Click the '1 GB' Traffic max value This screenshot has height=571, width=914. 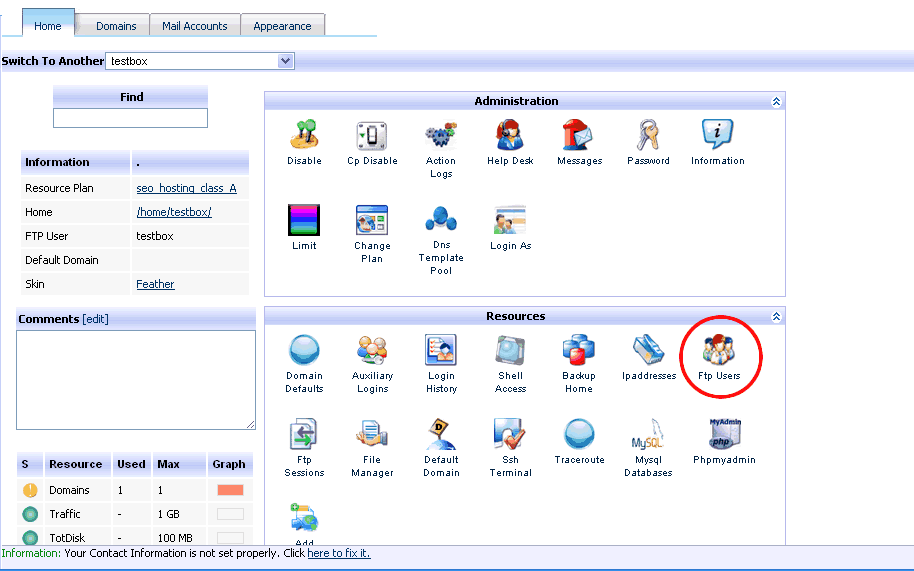point(169,514)
